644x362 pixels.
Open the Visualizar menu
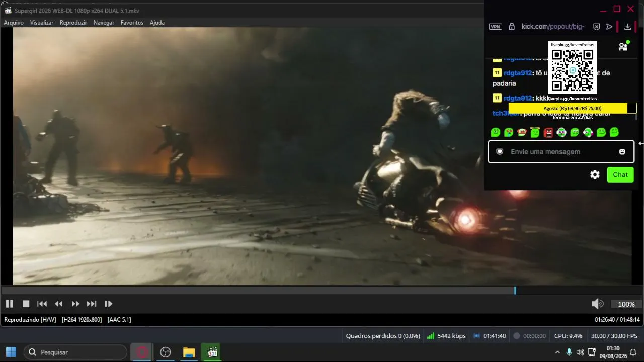coord(42,23)
